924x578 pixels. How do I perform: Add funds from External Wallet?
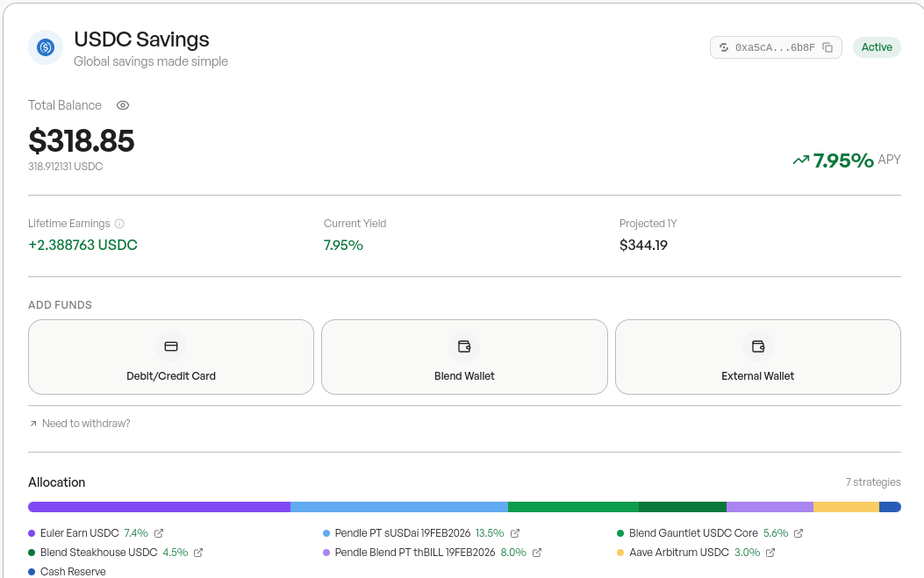(758, 357)
